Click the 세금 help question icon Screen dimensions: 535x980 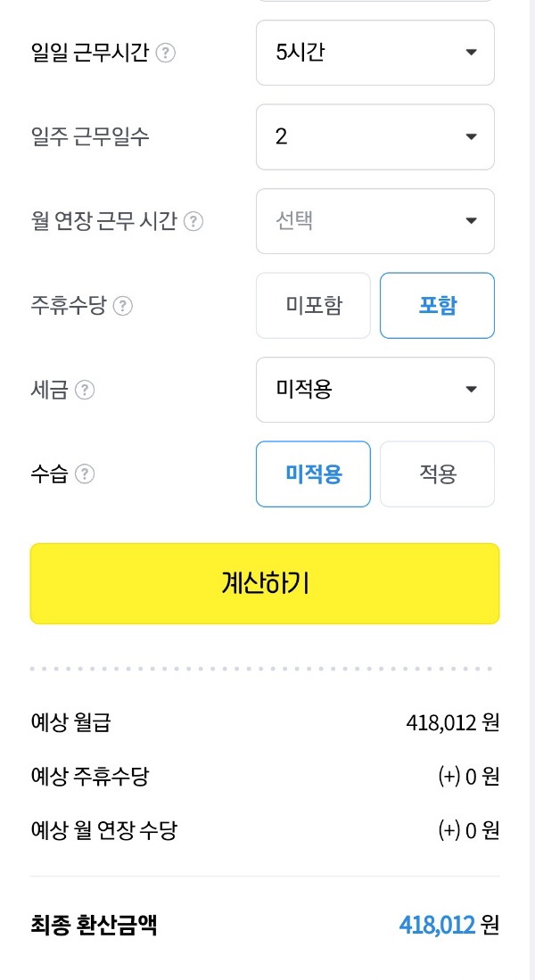coord(85,390)
